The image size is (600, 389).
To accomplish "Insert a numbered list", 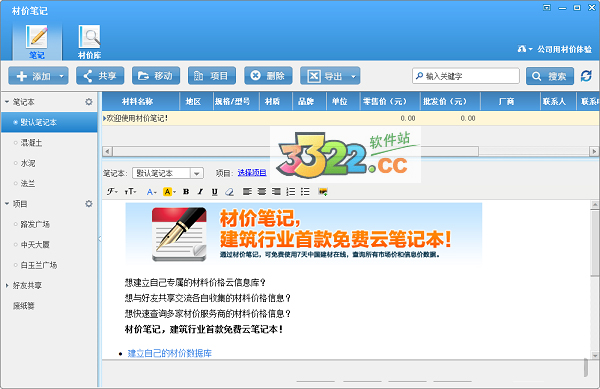I will point(291,191).
